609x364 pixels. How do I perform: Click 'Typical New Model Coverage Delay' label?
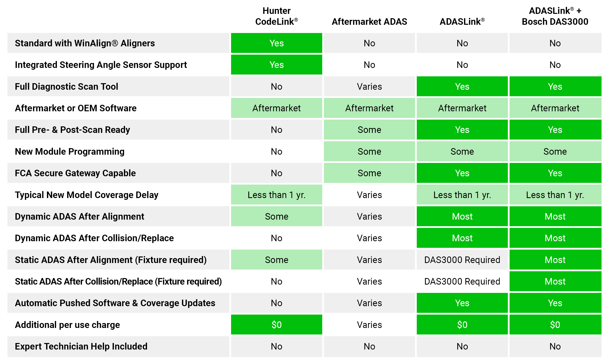[87, 195]
